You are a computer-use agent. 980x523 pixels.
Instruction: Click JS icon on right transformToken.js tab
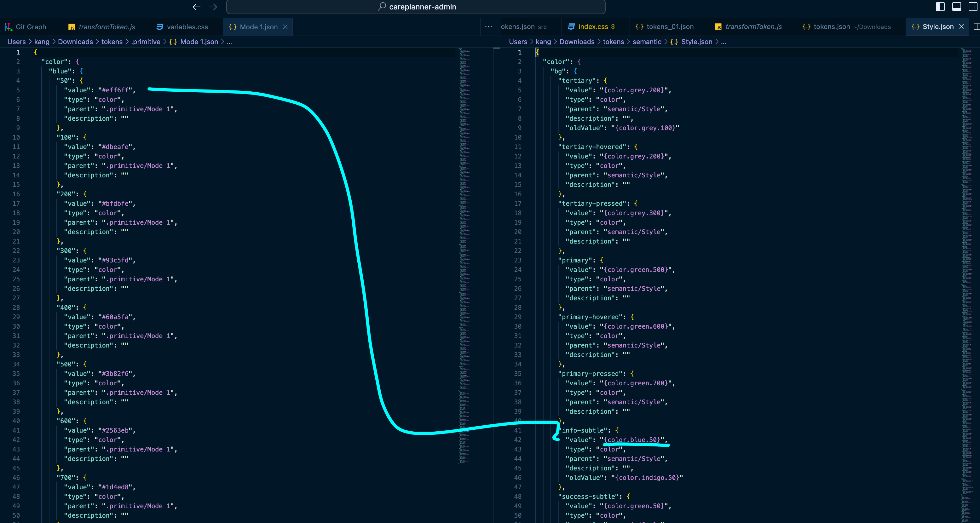(718, 27)
